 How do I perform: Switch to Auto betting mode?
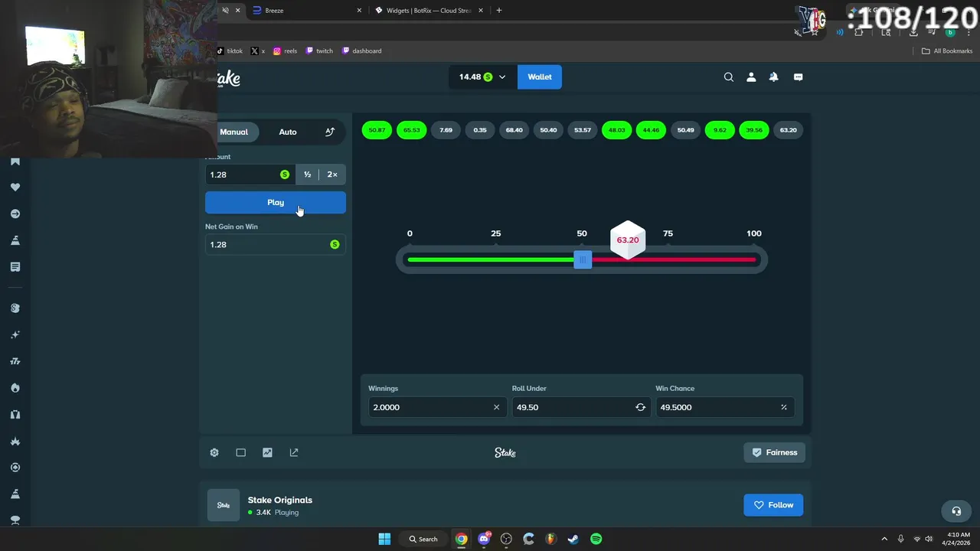288,132
